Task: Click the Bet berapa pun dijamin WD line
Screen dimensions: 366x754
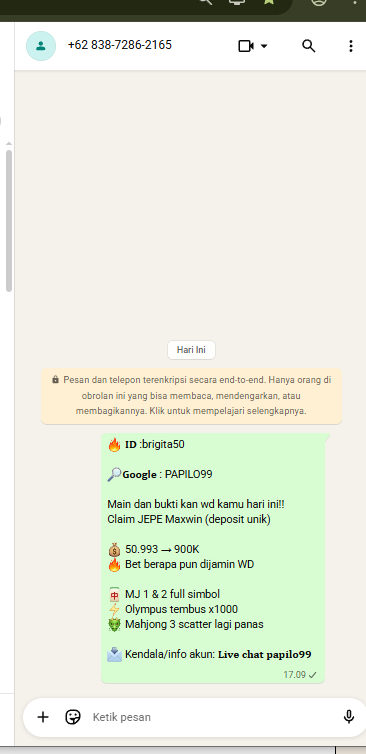Action: click(181, 565)
